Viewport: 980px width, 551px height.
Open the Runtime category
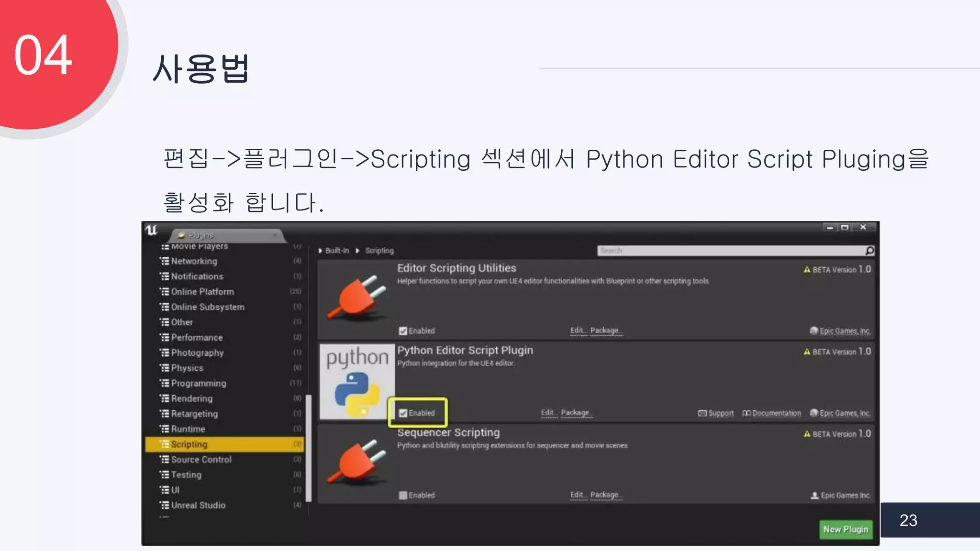coord(188,429)
